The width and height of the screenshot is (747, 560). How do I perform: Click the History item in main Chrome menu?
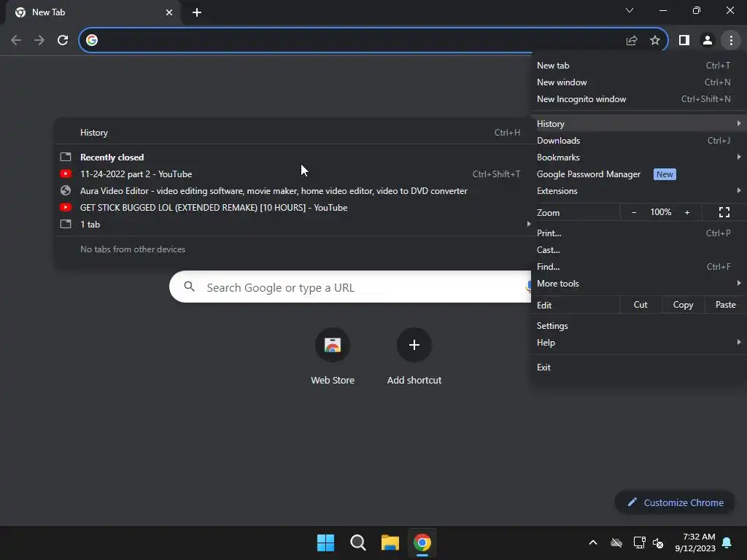pos(638,123)
